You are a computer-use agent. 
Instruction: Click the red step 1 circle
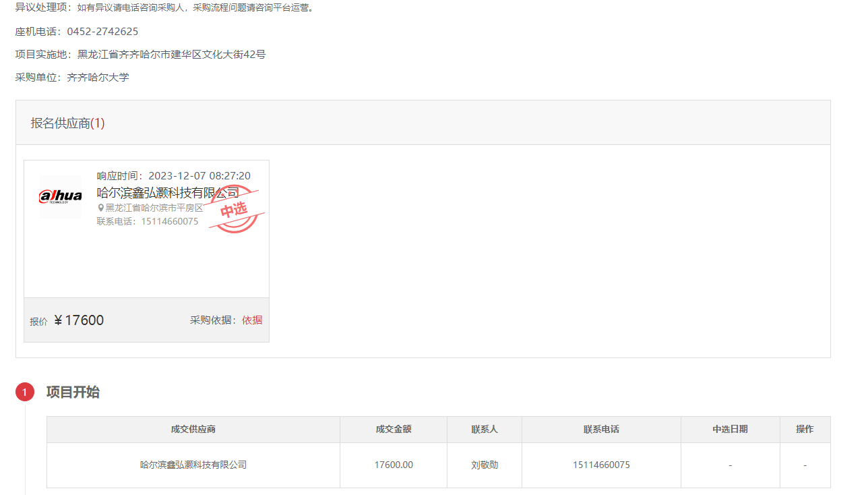pyautogui.click(x=25, y=392)
